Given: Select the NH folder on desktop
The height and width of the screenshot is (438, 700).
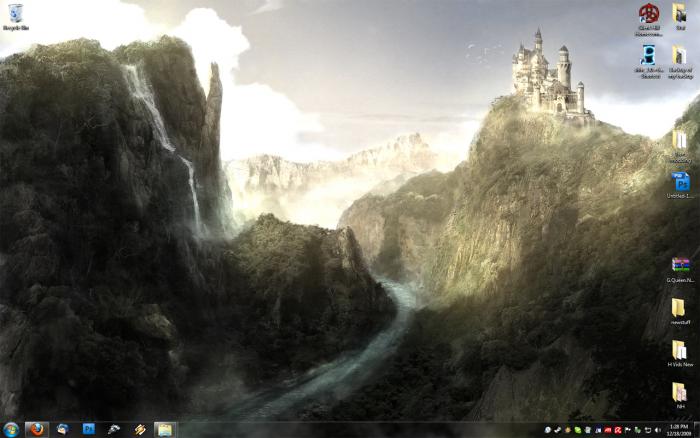Looking at the screenshot, I should click(x=680, y=392).
